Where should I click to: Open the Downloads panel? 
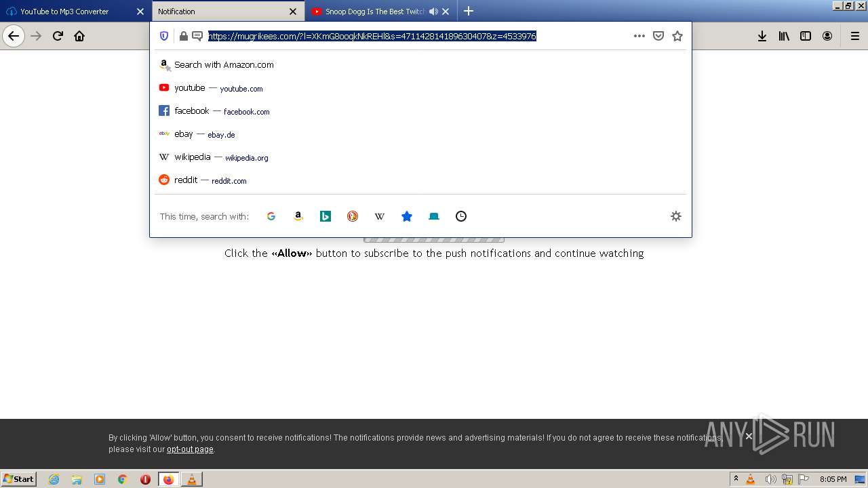762,36
